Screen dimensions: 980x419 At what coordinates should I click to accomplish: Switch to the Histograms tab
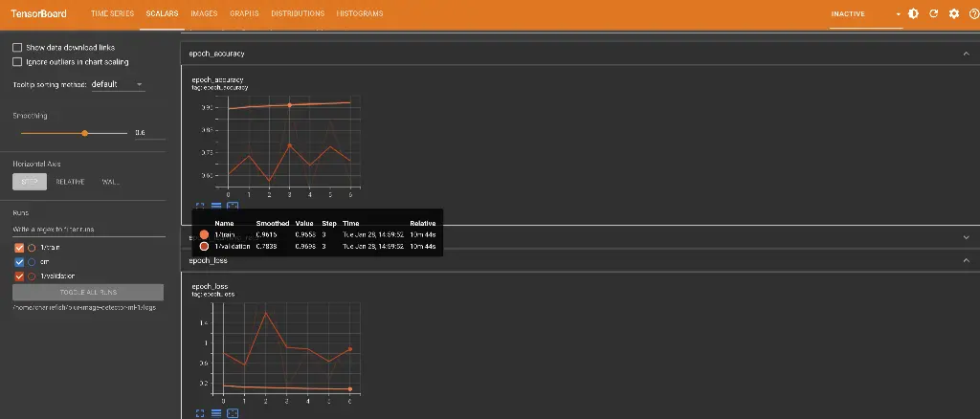[360, 14]
